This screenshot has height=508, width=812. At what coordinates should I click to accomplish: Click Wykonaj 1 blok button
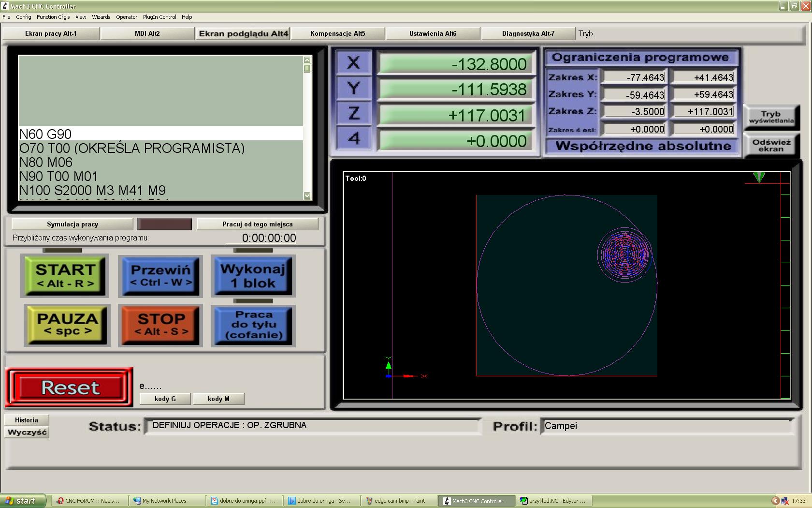[253, 276]
